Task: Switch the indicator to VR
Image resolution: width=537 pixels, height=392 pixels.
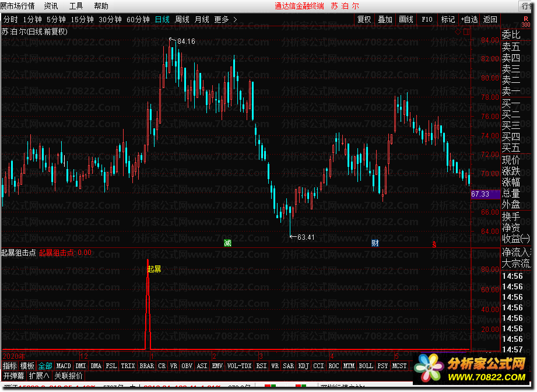Action: pyautogui.click(x=174, y=366)
